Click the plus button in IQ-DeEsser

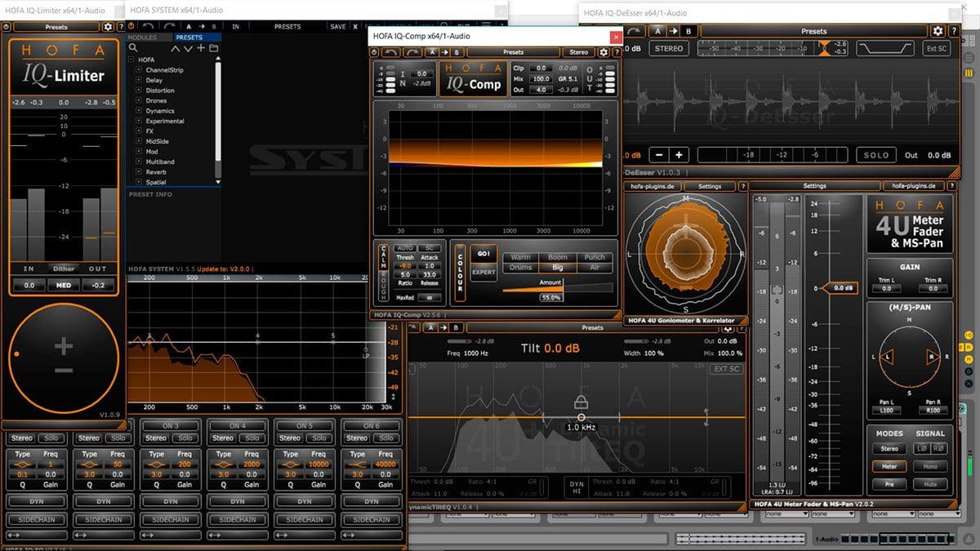click(679, 155)
